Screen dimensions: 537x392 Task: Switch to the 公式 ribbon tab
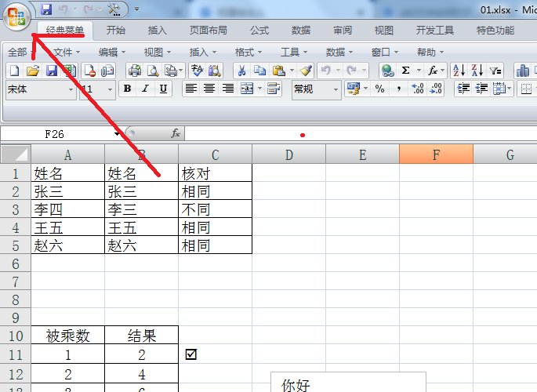click(259, 30)
